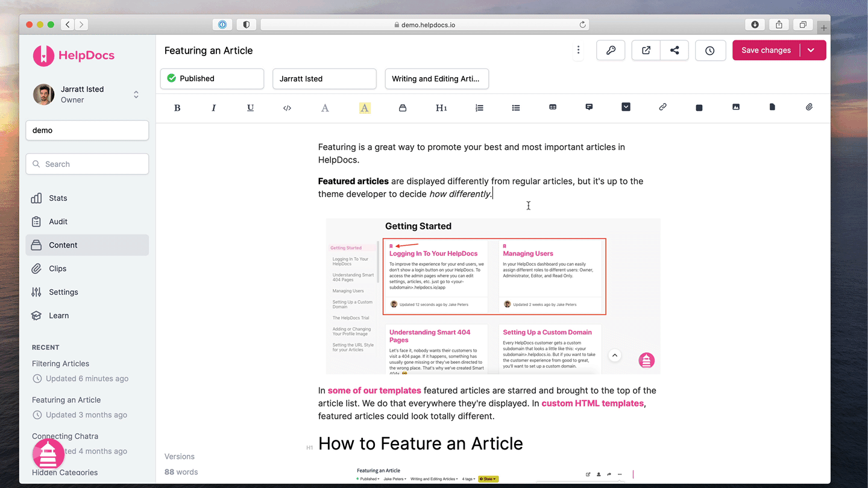Click the share article icon
Screen dimensions: 868x488
click(x=675, y=51)
